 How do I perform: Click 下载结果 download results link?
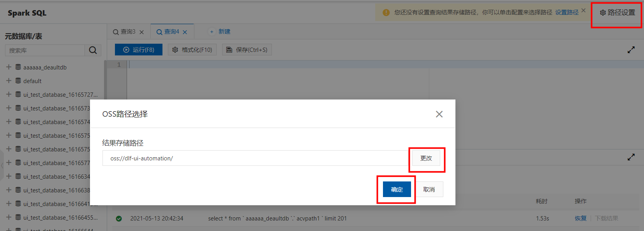pos(607,218)
